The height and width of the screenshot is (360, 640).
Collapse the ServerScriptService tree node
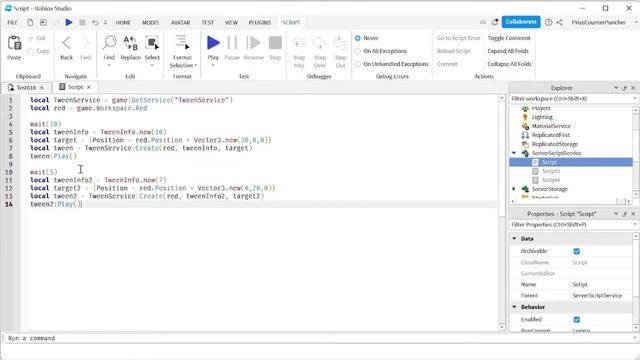point(514,153)
